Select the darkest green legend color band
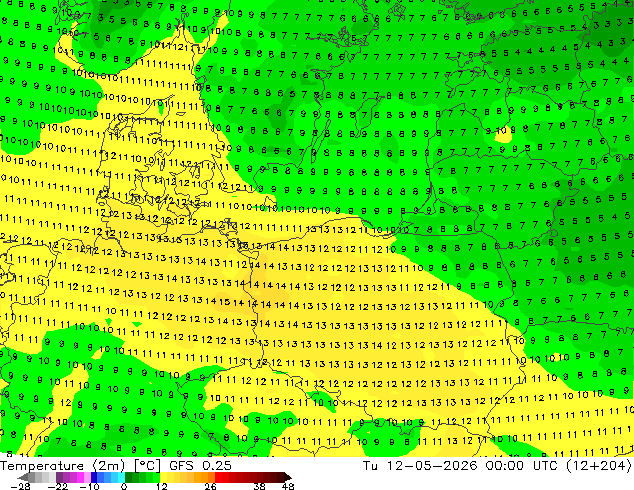The height and width of the screenshot is (490, 634). pos(128,477)
